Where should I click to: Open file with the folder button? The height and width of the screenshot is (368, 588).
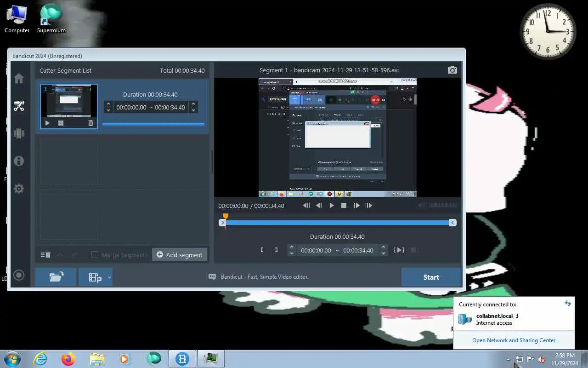[56, 277]
